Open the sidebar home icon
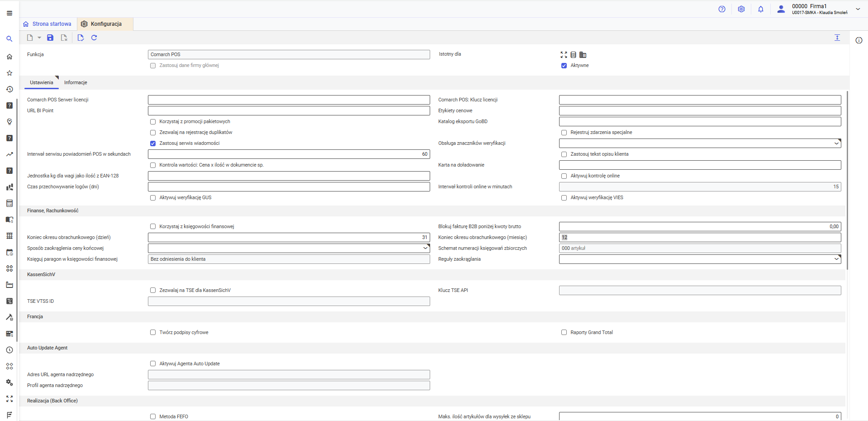Image resolution: width=868 pixels, height=421 pixels. pos(9,57)
